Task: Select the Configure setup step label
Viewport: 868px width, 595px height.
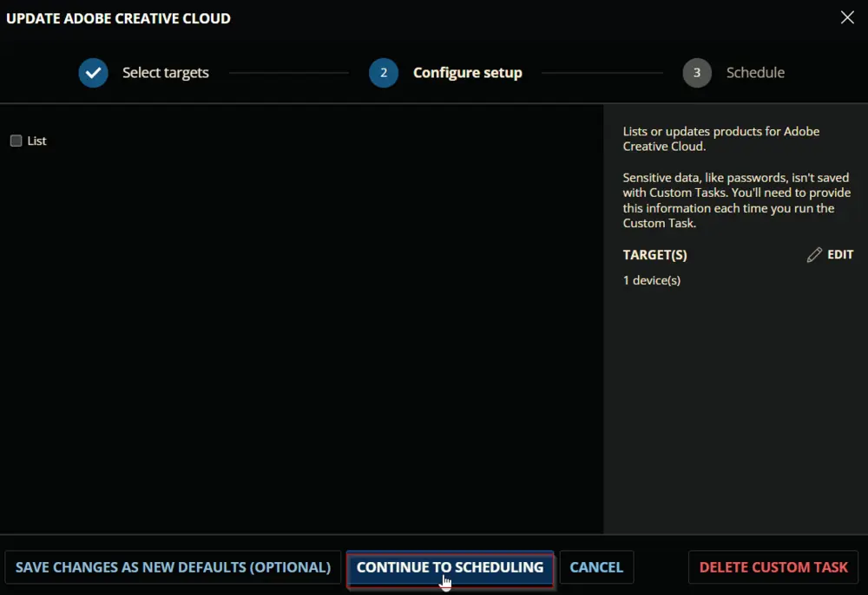Action: pos(467,73)
